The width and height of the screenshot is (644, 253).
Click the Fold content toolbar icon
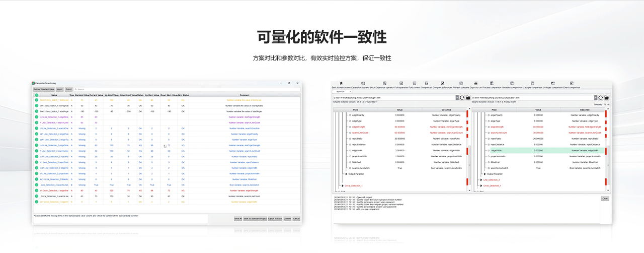[x=414, y=83]
